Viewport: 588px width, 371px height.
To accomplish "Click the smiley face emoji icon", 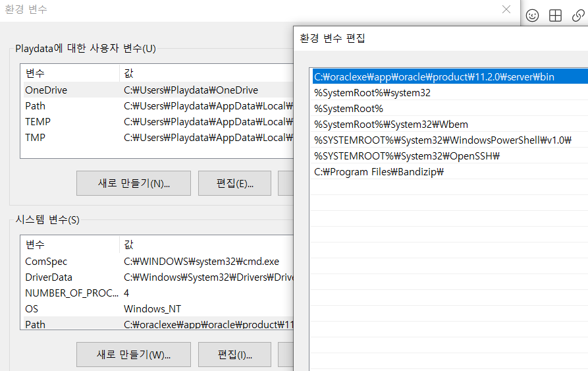I will tap(532, 15).
